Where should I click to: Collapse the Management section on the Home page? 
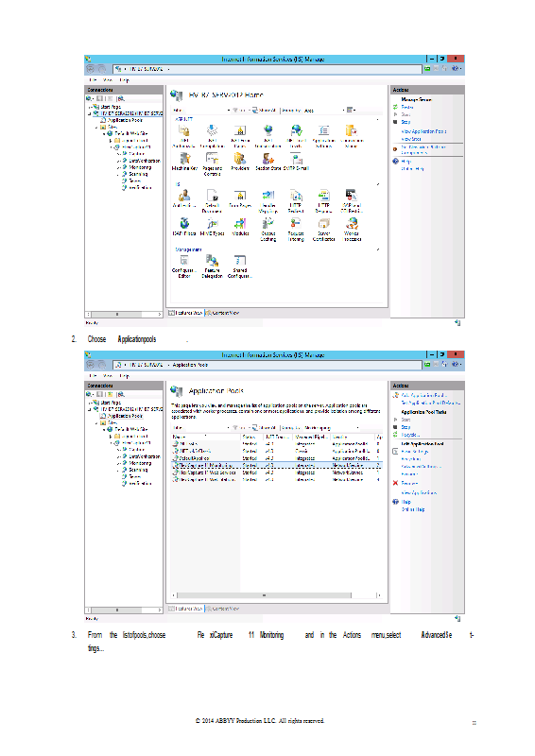378,249
